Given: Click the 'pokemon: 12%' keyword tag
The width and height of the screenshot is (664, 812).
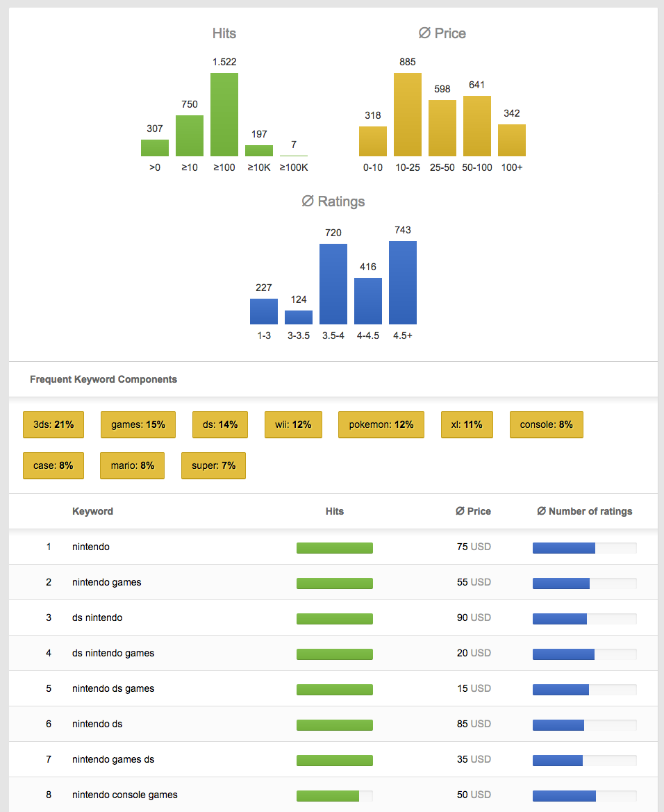Looking at the screenshot, I should point(381,424).
